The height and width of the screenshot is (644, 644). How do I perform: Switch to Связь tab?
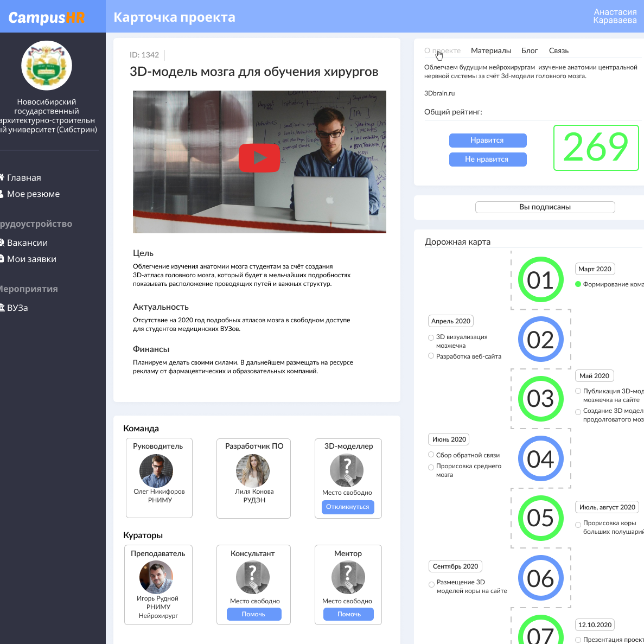pyautogui.click(x=559, y=50)
